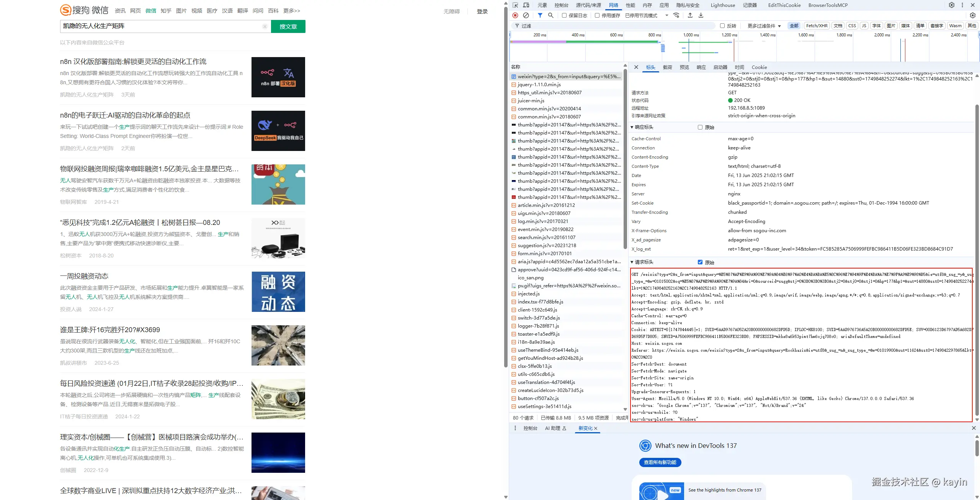Tick the 反转 filter checkbox
Image resolution: width=980 pixels, height=500 pixels.
coord(722,26)
